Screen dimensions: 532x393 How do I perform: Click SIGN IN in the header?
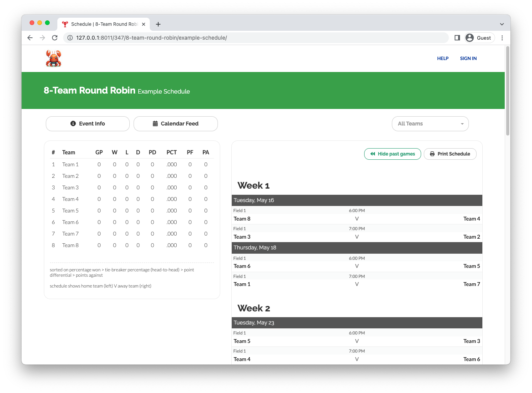(468, 59)
